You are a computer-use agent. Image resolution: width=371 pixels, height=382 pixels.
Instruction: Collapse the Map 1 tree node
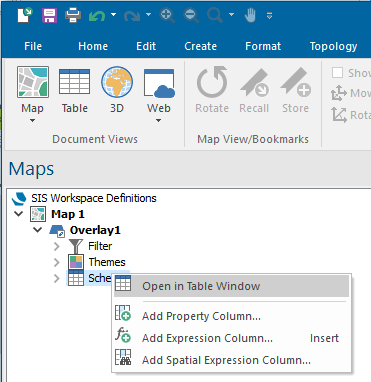[x=19, y=214]
